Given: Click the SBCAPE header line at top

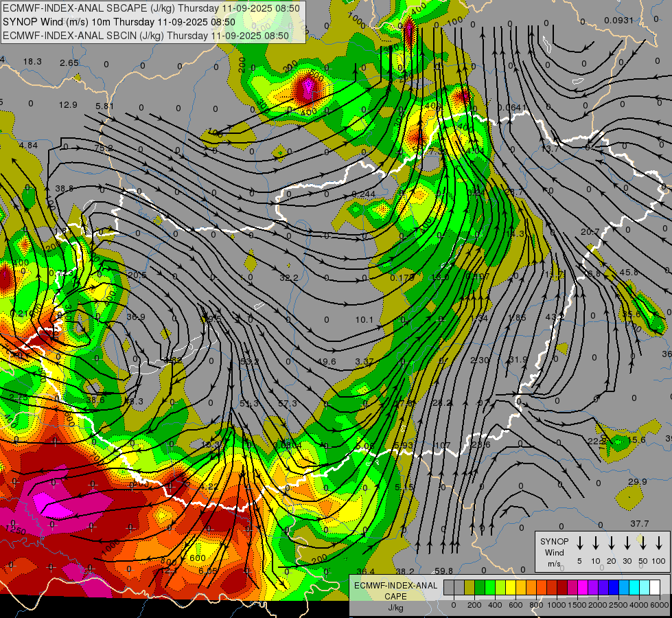Looking at the screenshot, I should pyautogui.click(x=151, y=8).
